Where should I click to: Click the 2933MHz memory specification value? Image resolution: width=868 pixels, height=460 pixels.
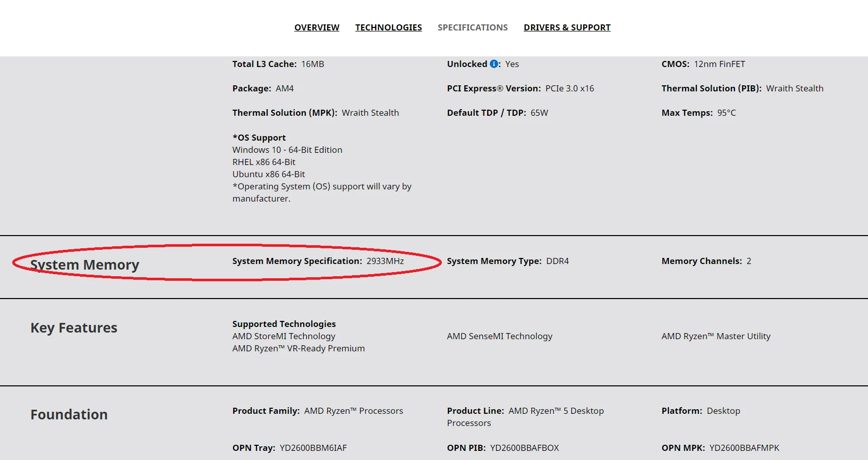[385, 261]
